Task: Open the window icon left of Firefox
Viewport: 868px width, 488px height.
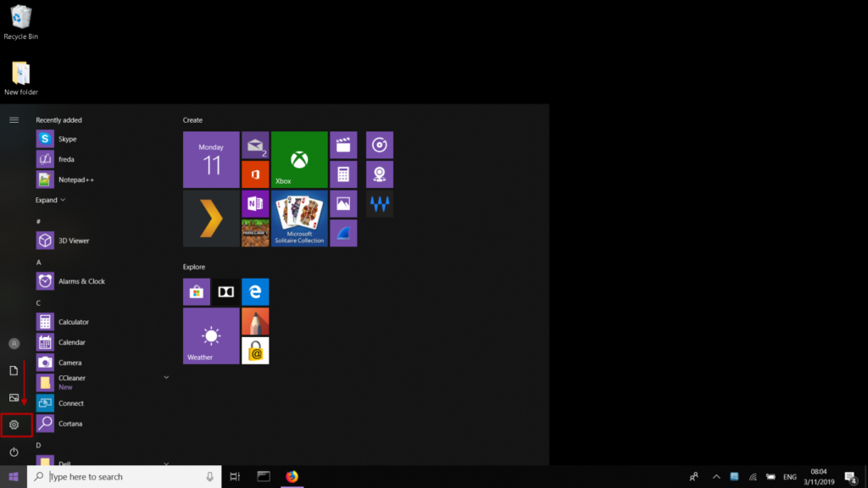Action: click(x=264, y=476)
